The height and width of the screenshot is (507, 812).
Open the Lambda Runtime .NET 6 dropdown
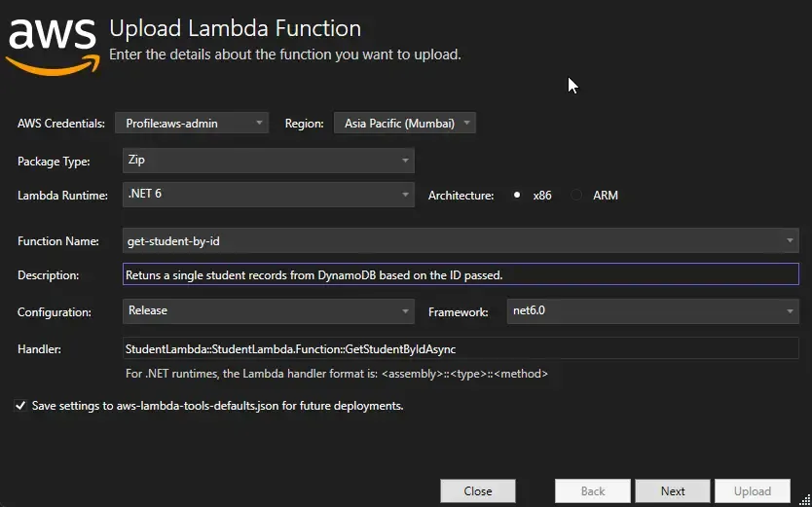click(x=269, y=195)
